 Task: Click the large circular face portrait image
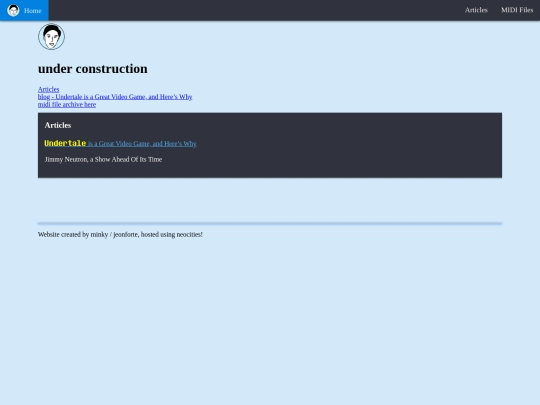pyautogui.click(x=51, y=37)
